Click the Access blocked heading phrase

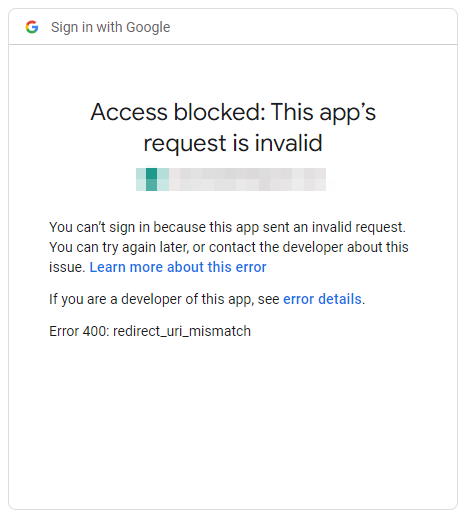point(178,112)
